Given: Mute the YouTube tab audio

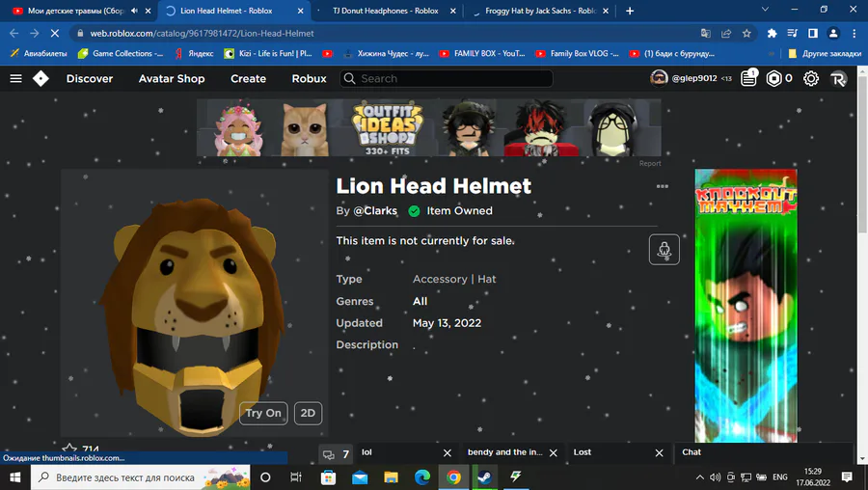Looking at the screenshot, I should (x=134, y=11).
